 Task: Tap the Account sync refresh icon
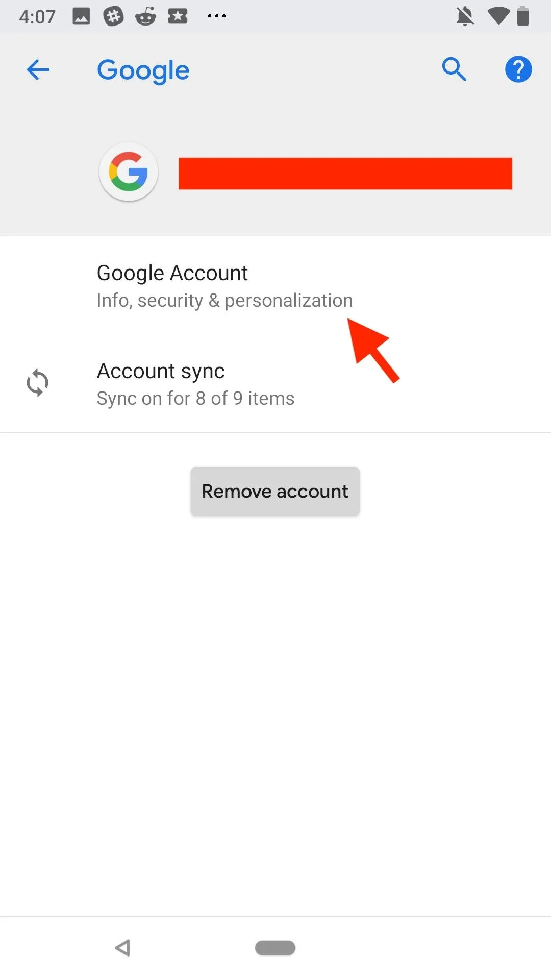38,383
